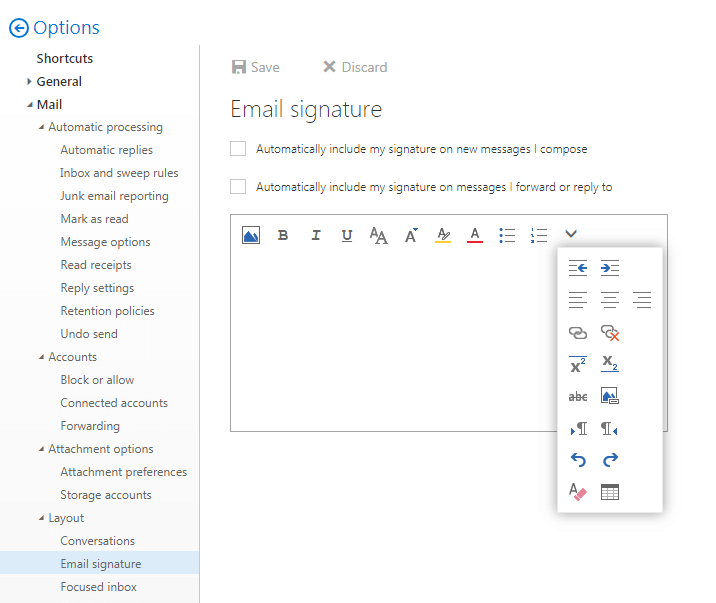Insert a hyperlink
This screenshot has width=716, height=603.
click(x=578, y=332)
